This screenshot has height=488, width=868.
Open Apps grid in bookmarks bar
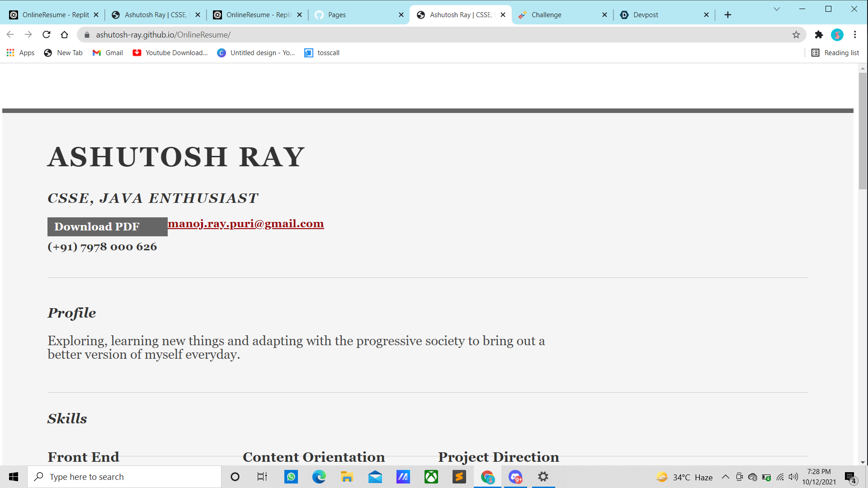pyautogui.click(x=20, y=53)
